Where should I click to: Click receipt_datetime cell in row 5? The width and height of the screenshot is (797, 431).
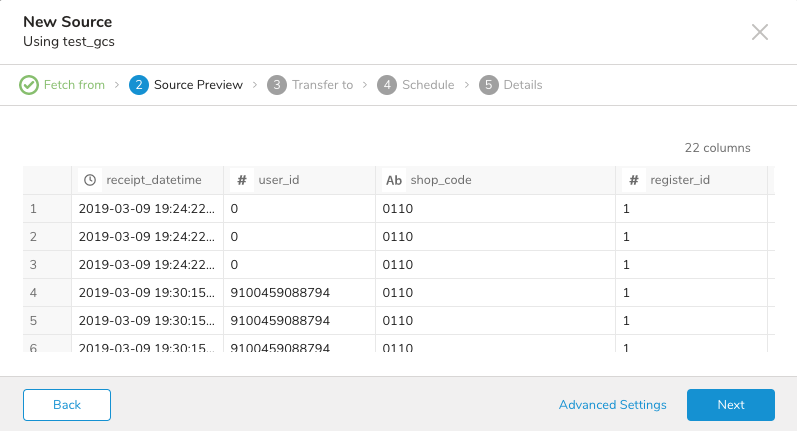[147, 321]
